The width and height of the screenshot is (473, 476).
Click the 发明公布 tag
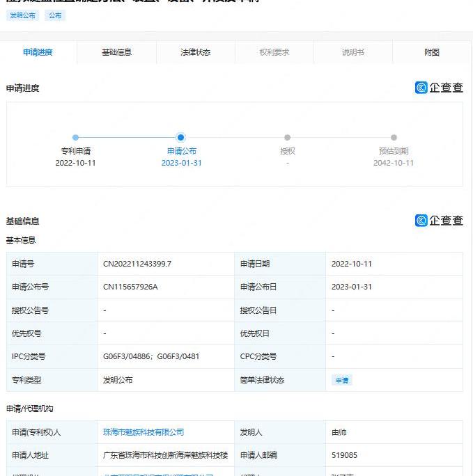pos(22,15)
